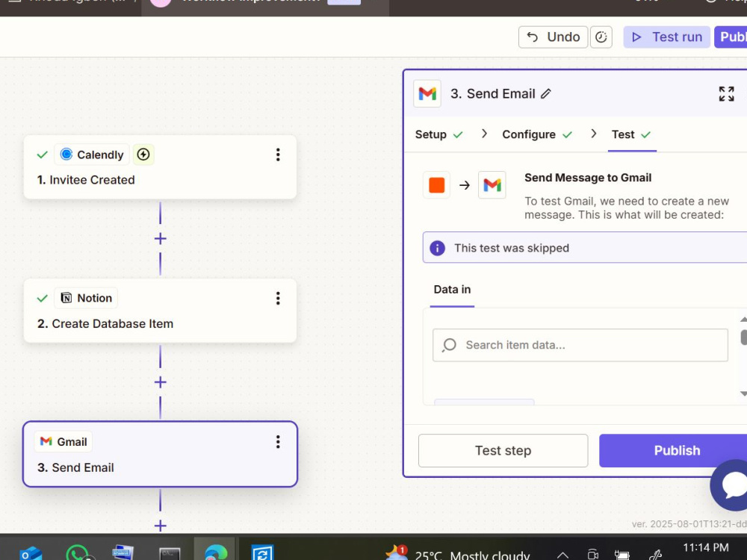Click the Send Message to Gmail heading
This screenshot has width=747, height=560.
pyautogui.click(x=588, y=178)
